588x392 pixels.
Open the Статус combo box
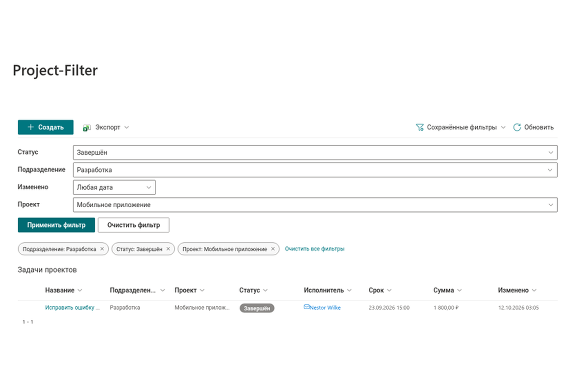click(x=315, y=152)
